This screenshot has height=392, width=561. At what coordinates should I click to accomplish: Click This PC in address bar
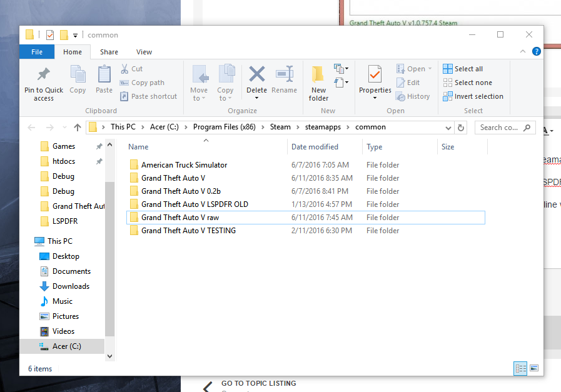[x=123, y=127]
